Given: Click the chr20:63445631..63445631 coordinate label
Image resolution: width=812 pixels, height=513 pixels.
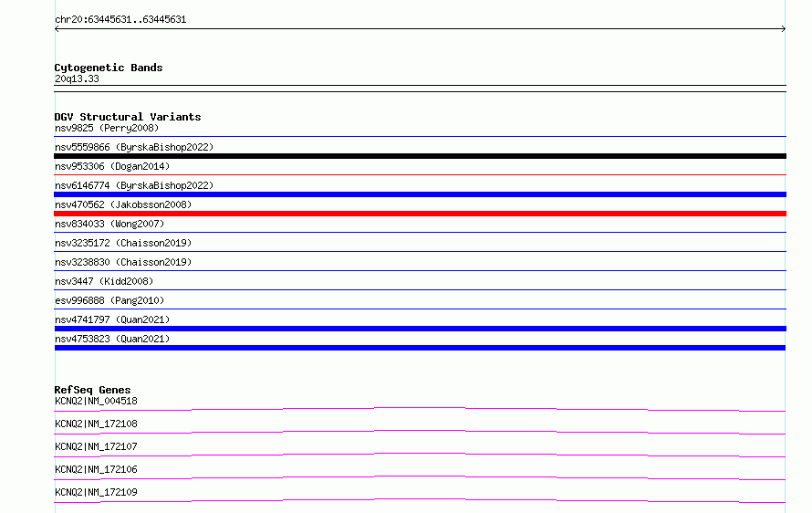Looking at the screenshot, I should 120,19.
